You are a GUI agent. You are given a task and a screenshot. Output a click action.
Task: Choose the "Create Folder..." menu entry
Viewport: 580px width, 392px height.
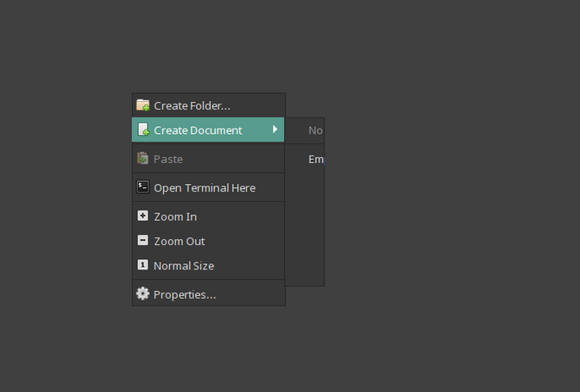tap(192, 105)
